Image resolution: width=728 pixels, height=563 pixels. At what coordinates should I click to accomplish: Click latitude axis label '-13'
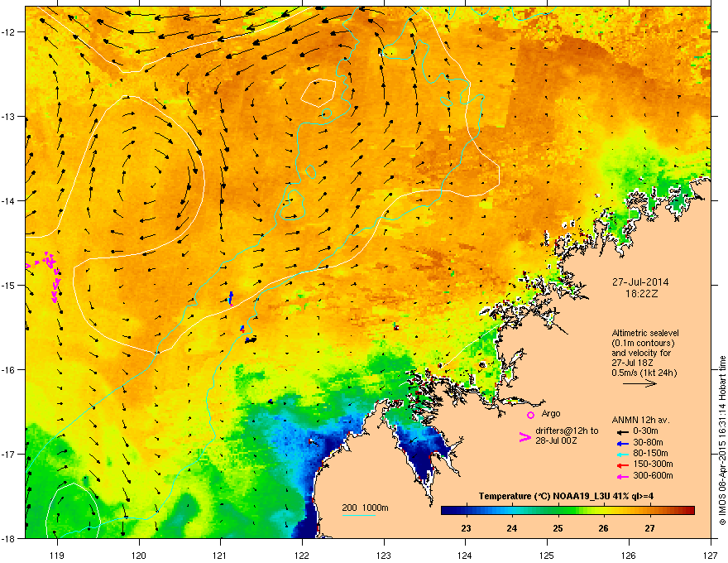(9, 117)
